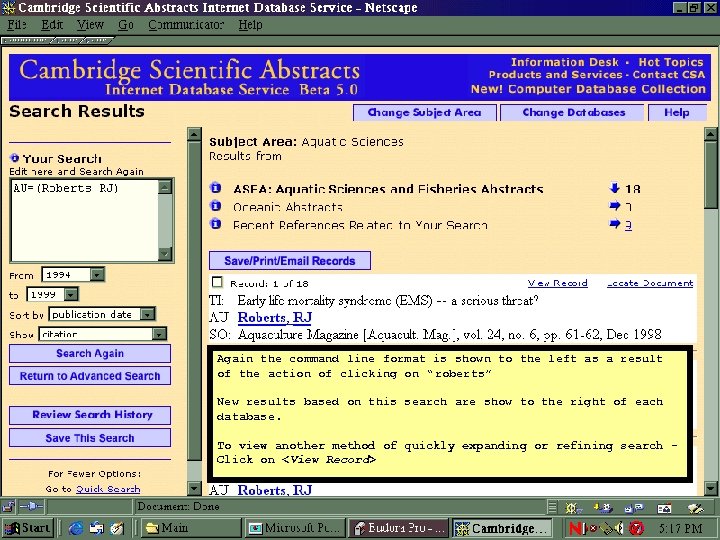Viewport: 720px width, 540px height.
Task: Click Save/Print/Email Records button
Action: click(x=290, y=260)
